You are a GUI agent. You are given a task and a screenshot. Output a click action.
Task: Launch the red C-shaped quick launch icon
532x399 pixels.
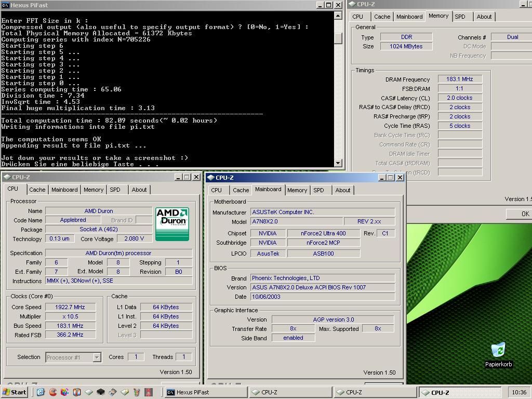[x=52, y=392]
